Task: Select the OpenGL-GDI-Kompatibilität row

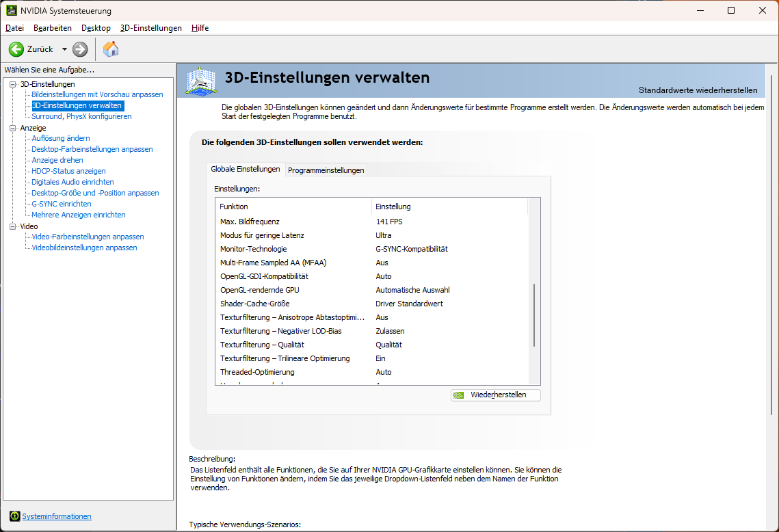Action: pos(371,276)
